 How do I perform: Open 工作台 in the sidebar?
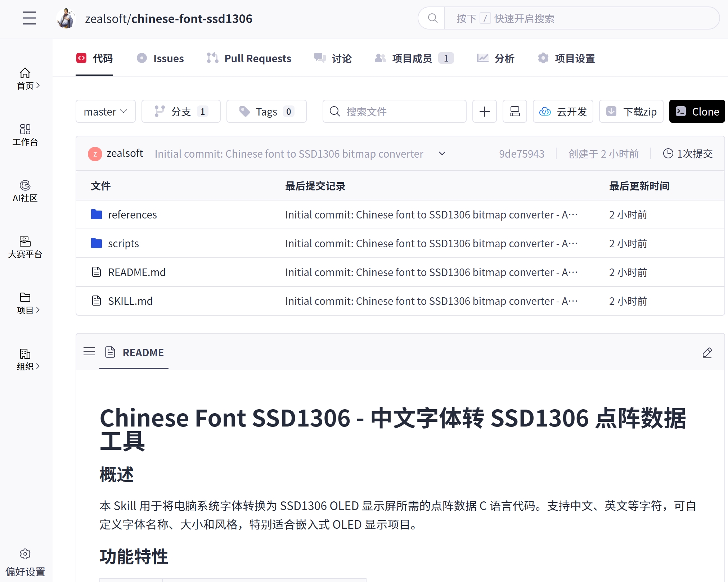25,135
